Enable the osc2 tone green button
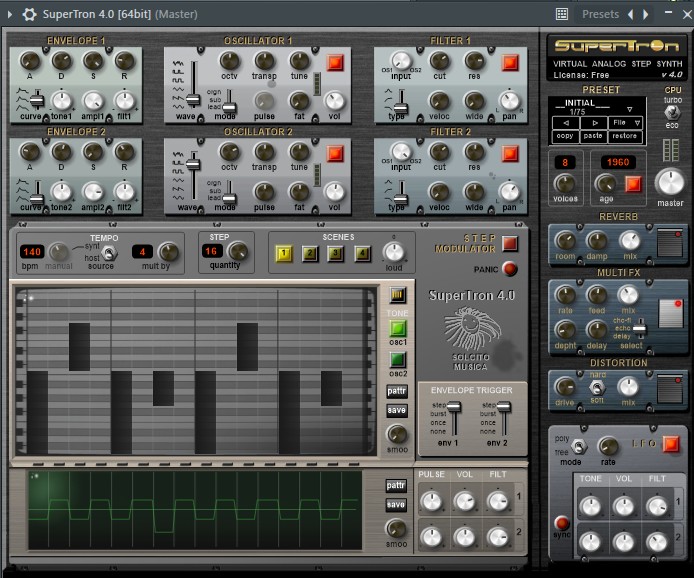 click(x=397, y=360)
